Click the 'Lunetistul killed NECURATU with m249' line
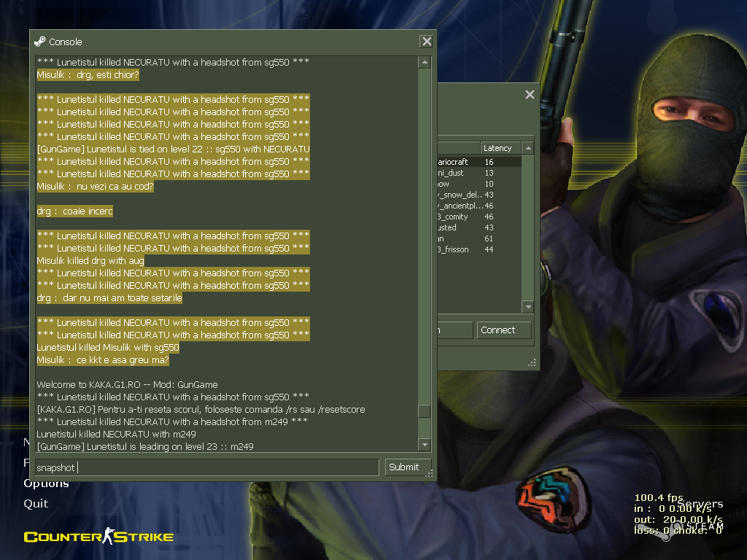747x560 pixels. (x=116, y=434)
